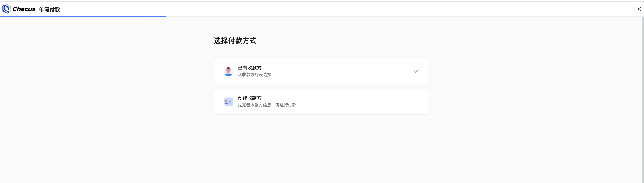Click the Checus logo icon
Image resolution: width=644 pixels, height=183 pixels.
6,9
